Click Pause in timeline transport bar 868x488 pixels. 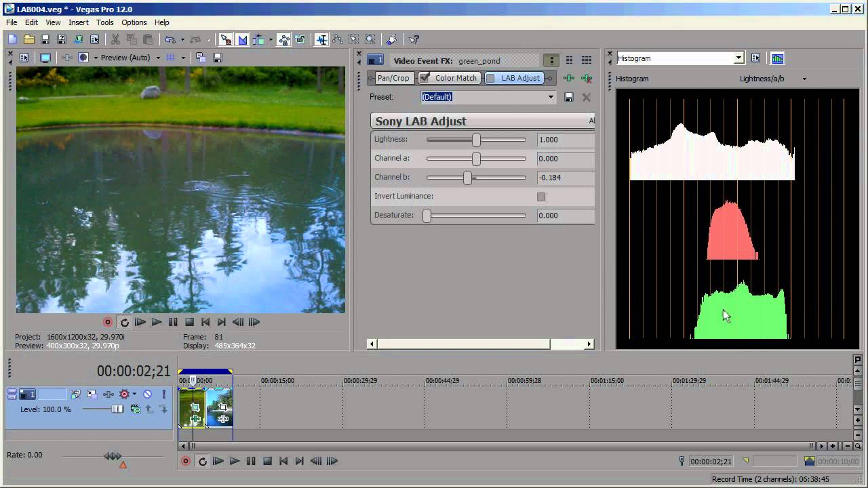(251, 461)
